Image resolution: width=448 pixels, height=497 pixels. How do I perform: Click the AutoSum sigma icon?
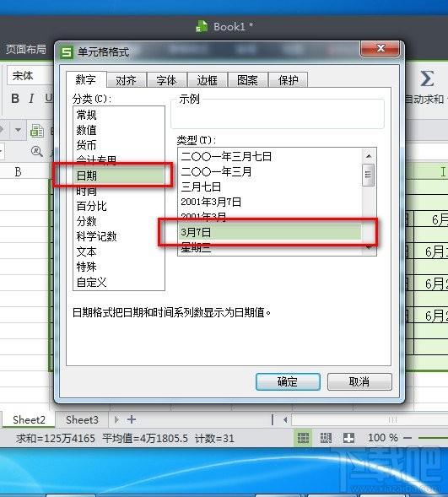point(426,78)
